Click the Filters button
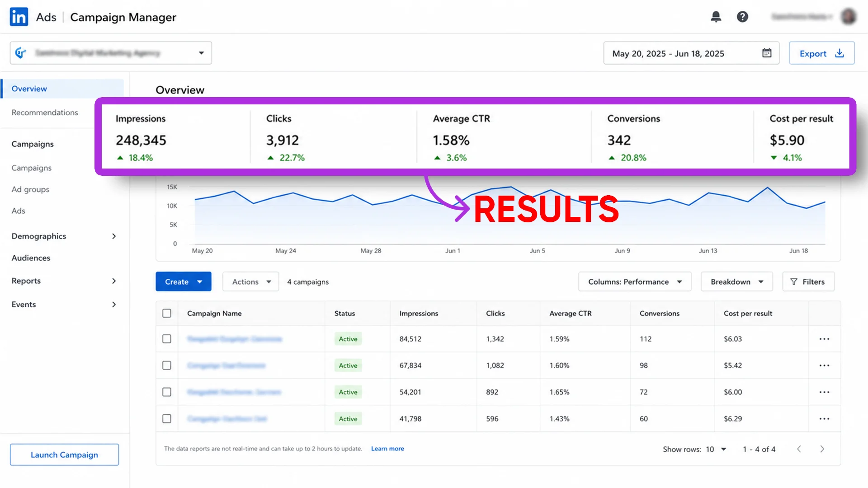Viewport: 868px width, 488px height. point(808,282)
